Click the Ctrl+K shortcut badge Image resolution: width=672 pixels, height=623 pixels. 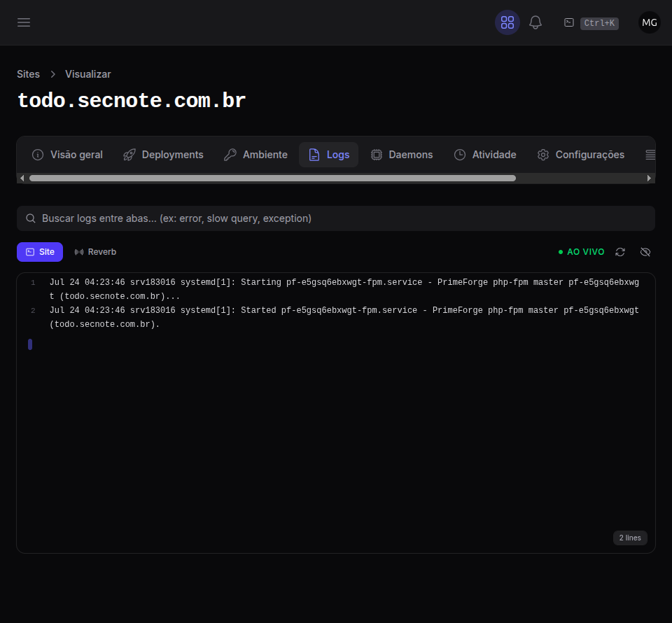coord(599,22)
